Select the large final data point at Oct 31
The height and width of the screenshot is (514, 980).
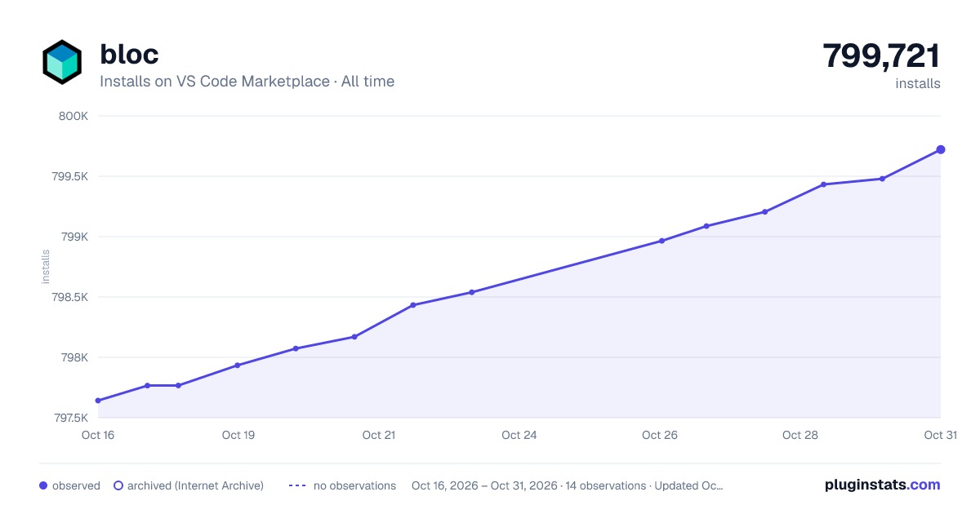[x=941, y=149]
